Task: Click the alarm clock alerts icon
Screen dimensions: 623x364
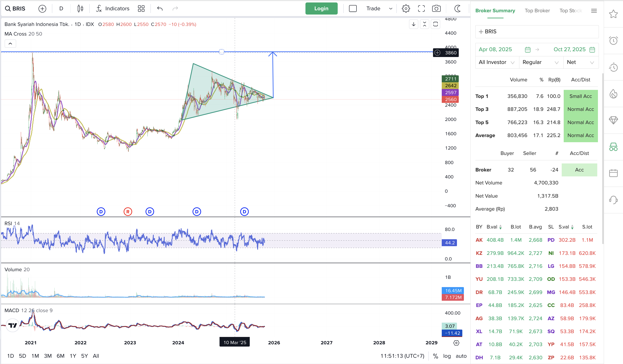Action: pos(613,40)
